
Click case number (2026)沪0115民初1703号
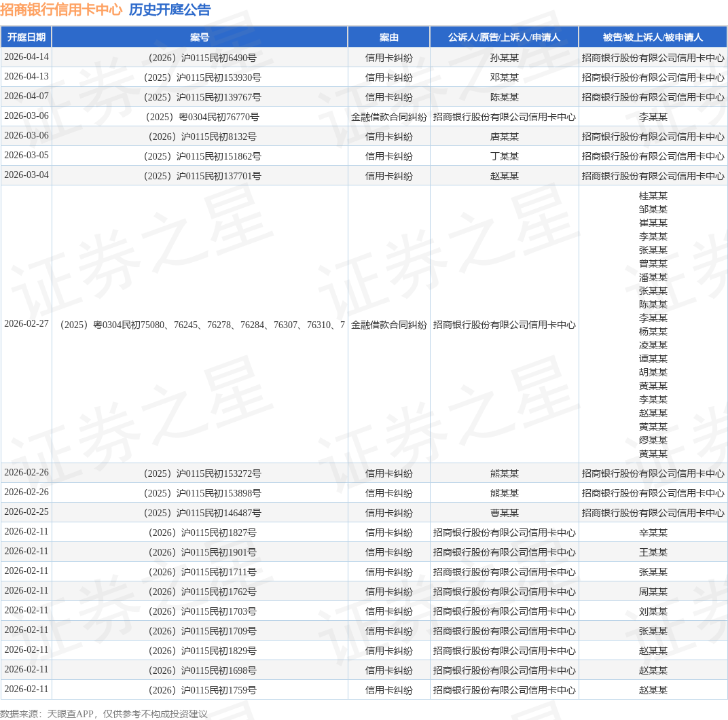coord(202,611)
